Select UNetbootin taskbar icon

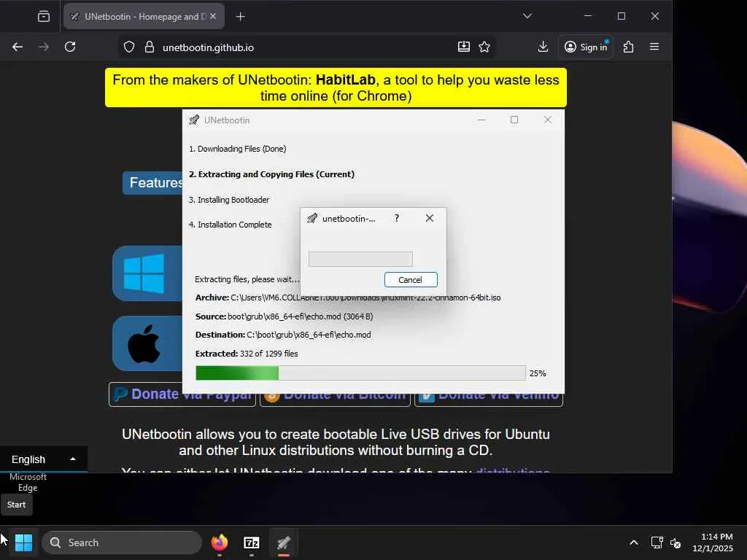tap(284, 542)
